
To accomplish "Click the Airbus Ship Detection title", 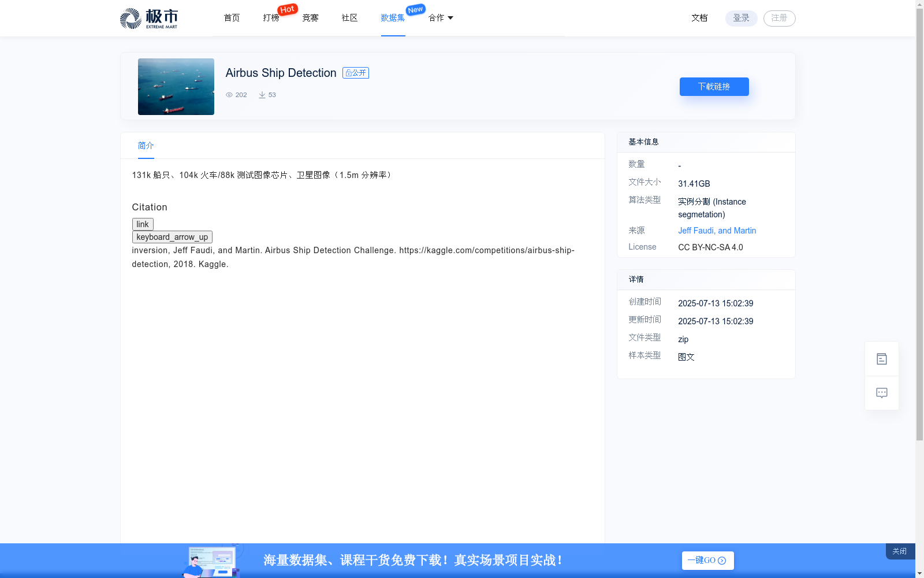I will click(x=281, y=73).
